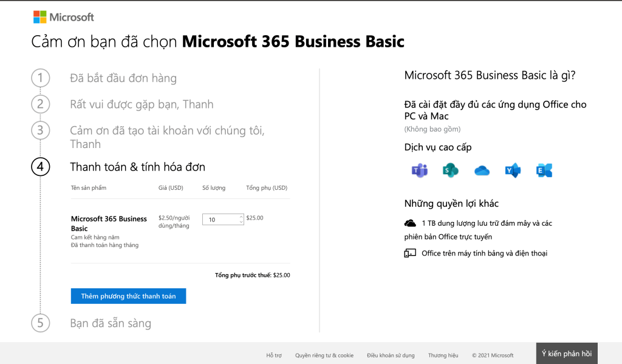Open the Thương hiệu footer link
The image size is (622, 364).
point(443,356)
